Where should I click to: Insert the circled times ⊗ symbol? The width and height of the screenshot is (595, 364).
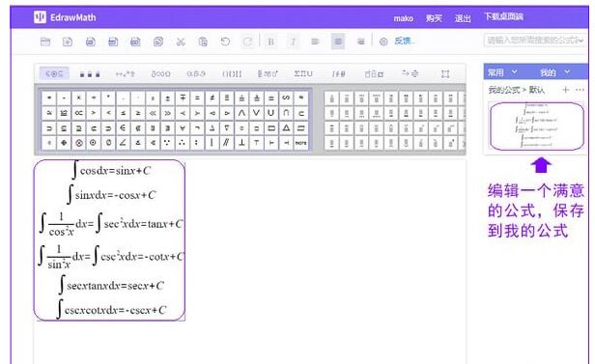[x=78, y=143]
